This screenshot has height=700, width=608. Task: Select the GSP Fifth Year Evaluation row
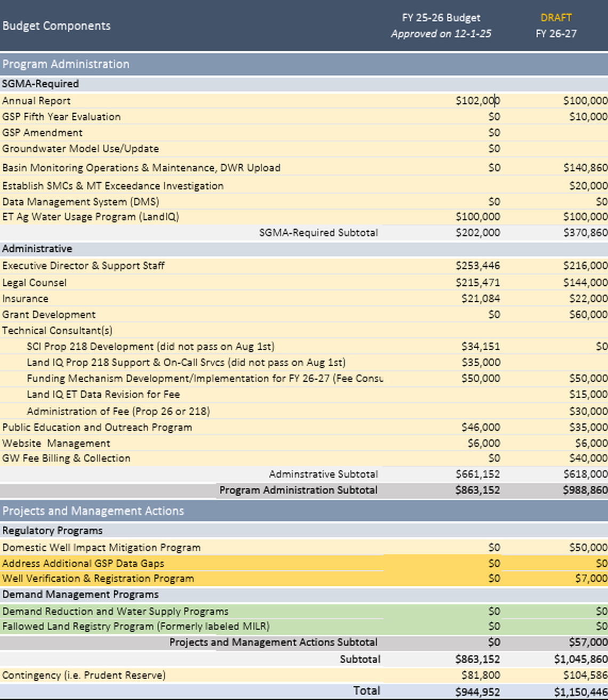tap(61, 116)
